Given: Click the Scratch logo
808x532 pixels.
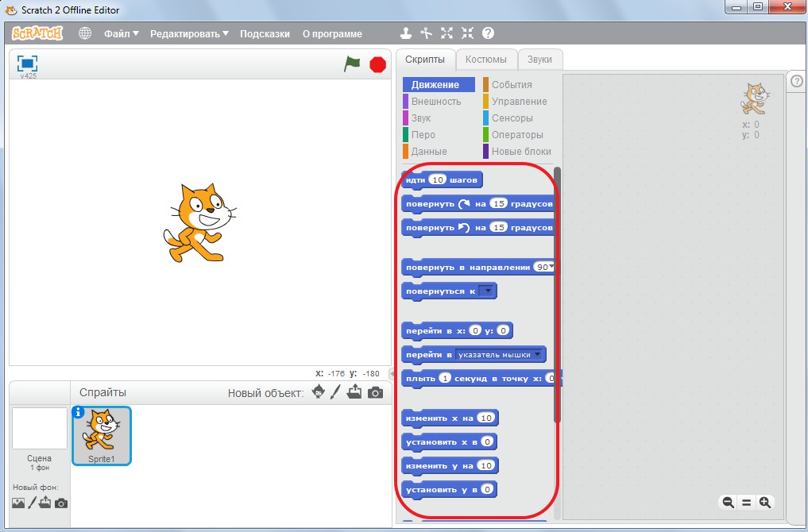Looking at the screenshot, I should coord(37,33).
